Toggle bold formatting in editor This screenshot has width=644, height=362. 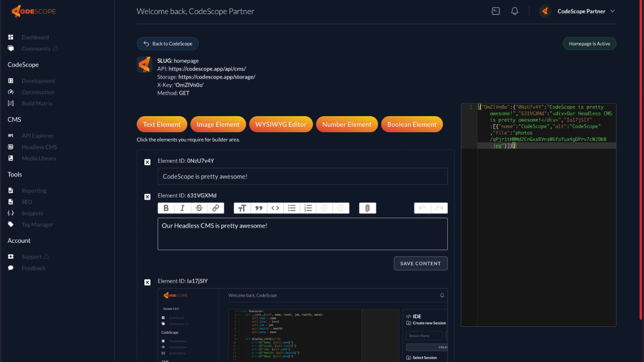point(166,208)
